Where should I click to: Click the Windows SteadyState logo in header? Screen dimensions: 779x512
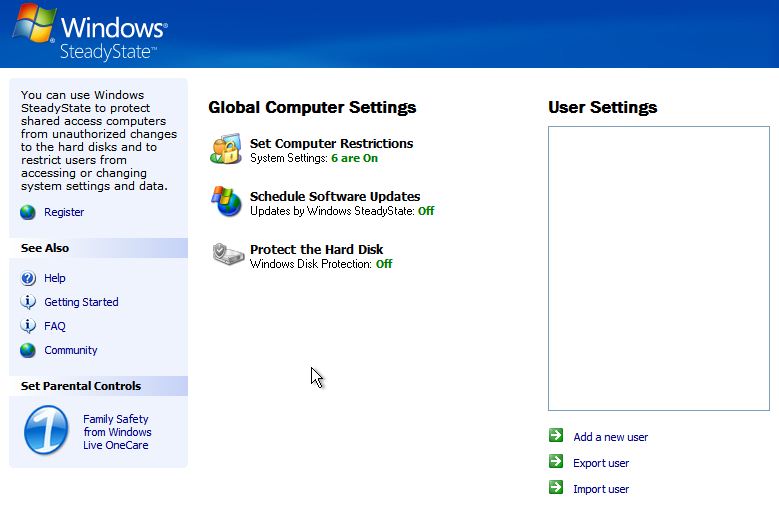(x=90, y=34)
